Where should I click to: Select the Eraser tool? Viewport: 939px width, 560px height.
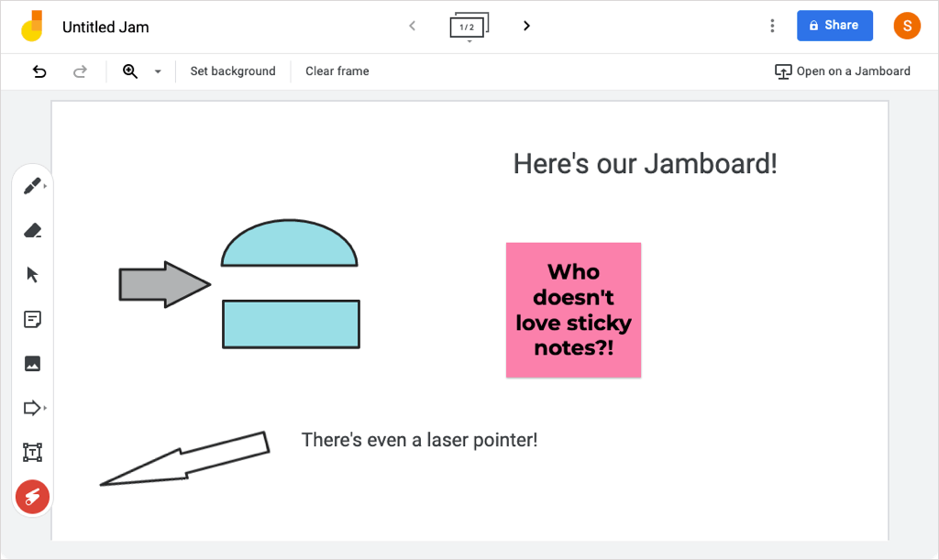[33, 231]
